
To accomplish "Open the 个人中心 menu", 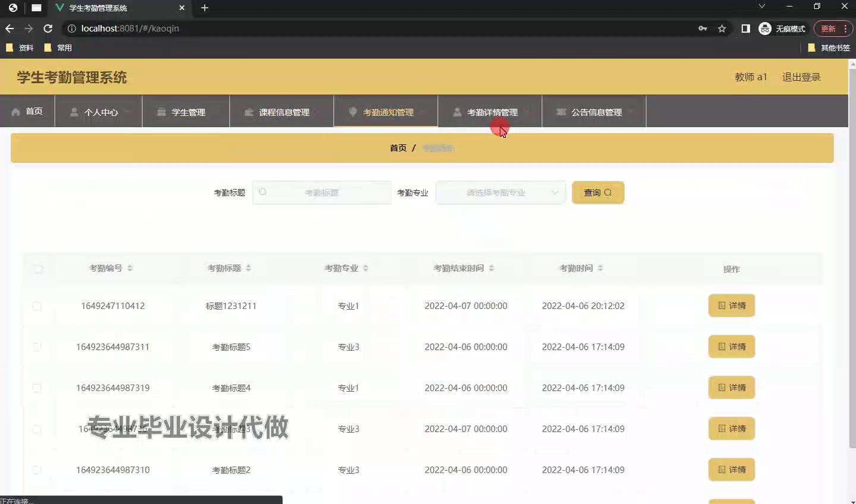I will pyautogui.click(x=99, y=112).
